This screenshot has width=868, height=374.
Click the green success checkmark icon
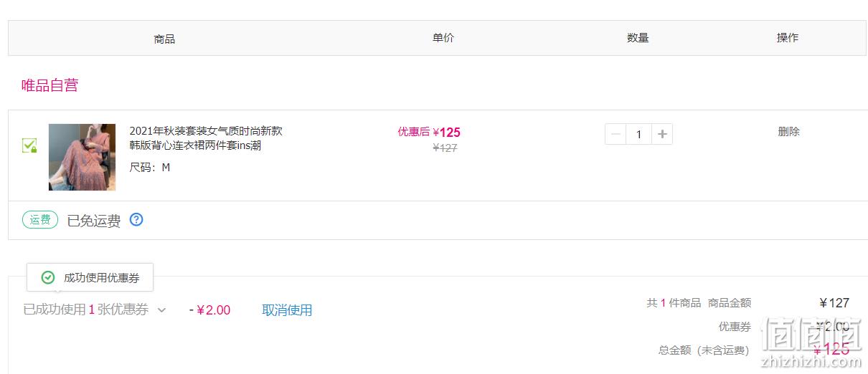tap(47, 277)
